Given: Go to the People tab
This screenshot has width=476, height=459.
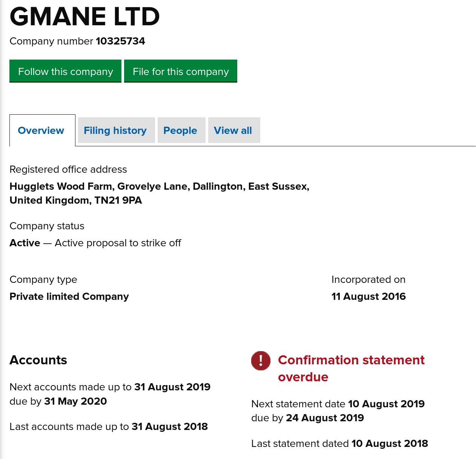Looking at the screenshot, I should (x=180, y=130).
